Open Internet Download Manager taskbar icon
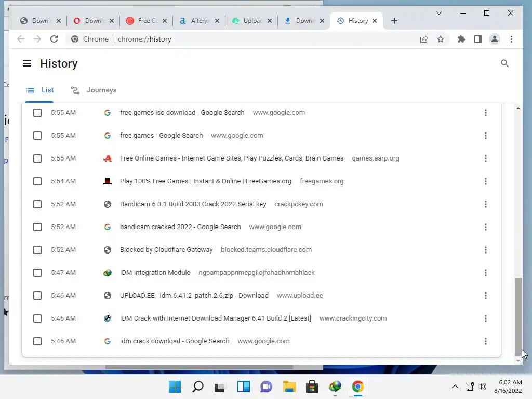The height and width of the screenshot is (399, 532). coord(335,387)
